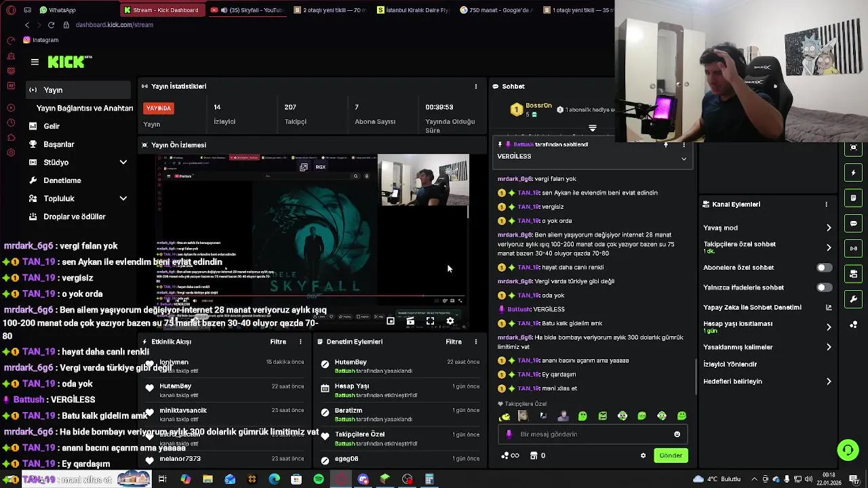Click wrench tools icon in right sidebar
This screenshot has height=488, width=868.
854,300
